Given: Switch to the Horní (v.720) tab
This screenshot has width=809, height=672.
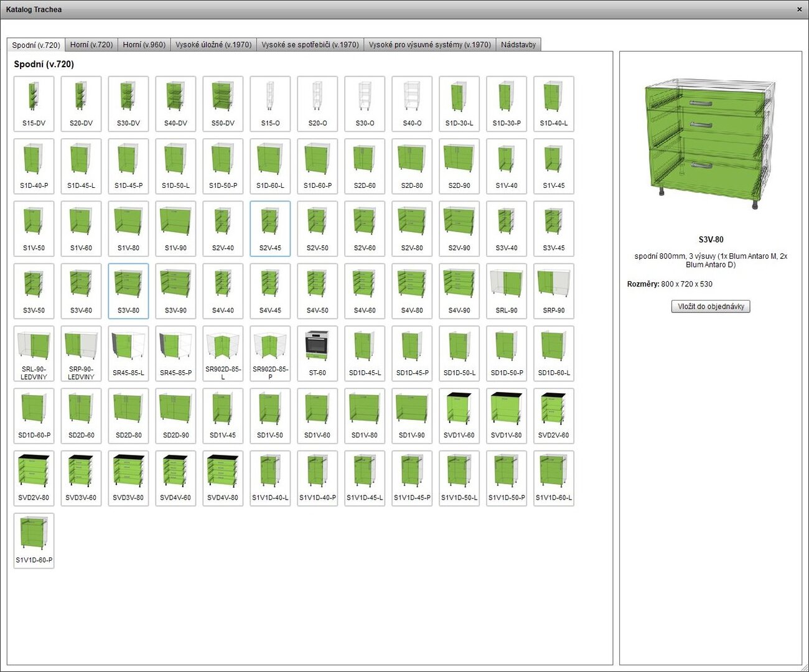Looking at the screenshot, I should tap(91, 45).
